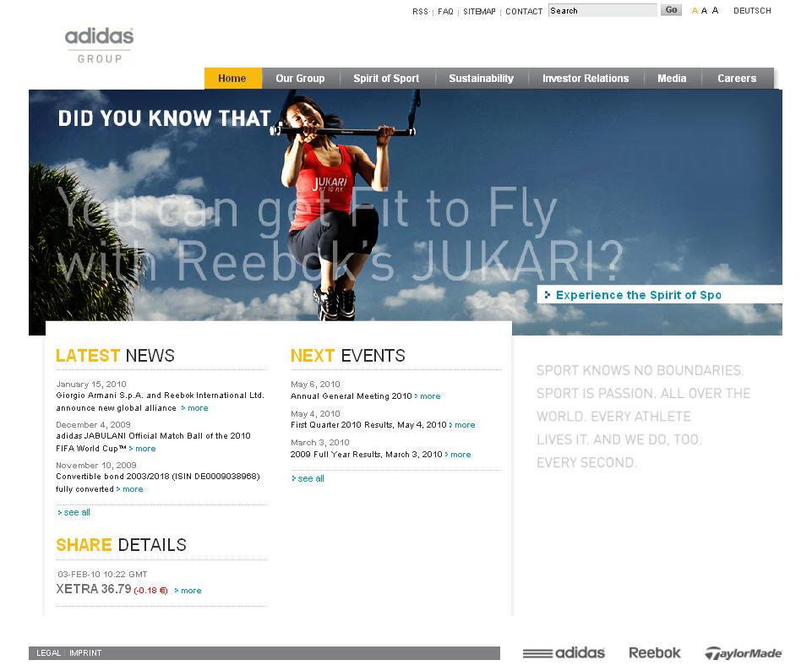
Task: Open more on First Quarter 2010 Results
Action: coord(462,425)
